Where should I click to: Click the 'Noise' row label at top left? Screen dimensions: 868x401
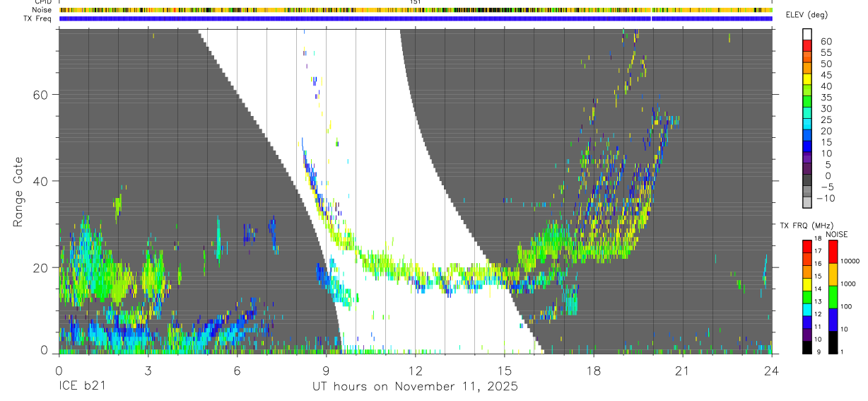tap(42, 10)
